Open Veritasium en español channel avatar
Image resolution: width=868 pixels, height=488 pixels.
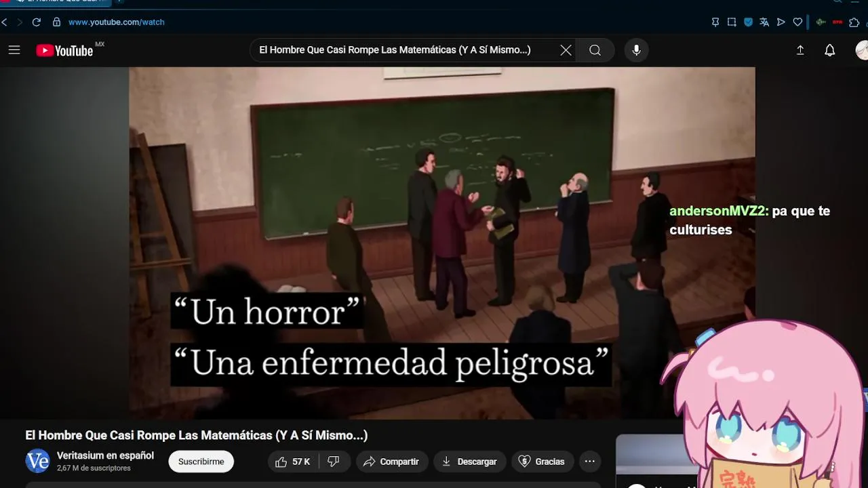37,462
